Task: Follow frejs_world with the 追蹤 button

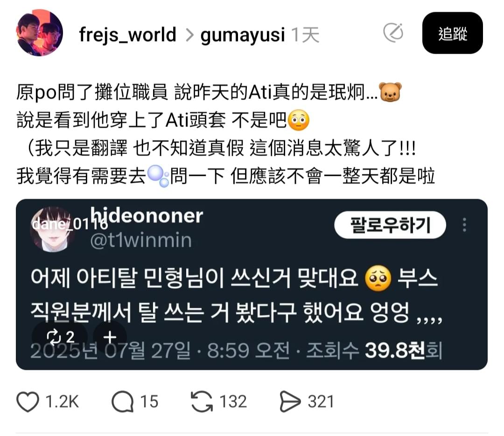Action: 453,33
